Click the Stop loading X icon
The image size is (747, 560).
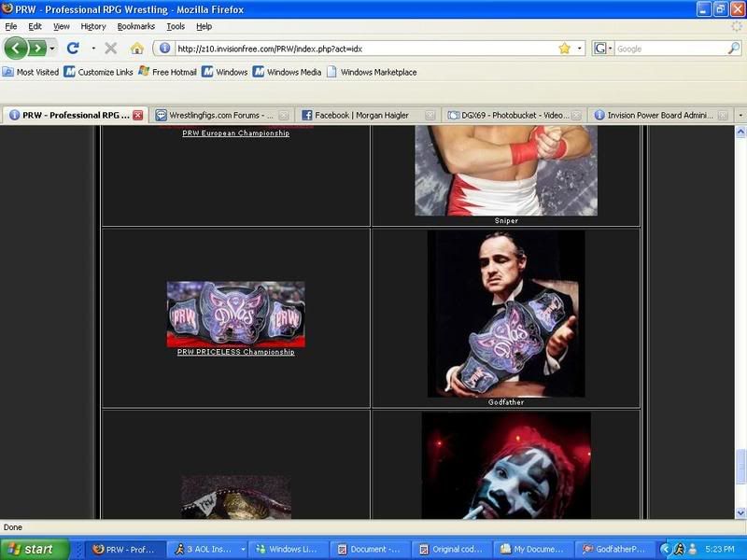111,48
